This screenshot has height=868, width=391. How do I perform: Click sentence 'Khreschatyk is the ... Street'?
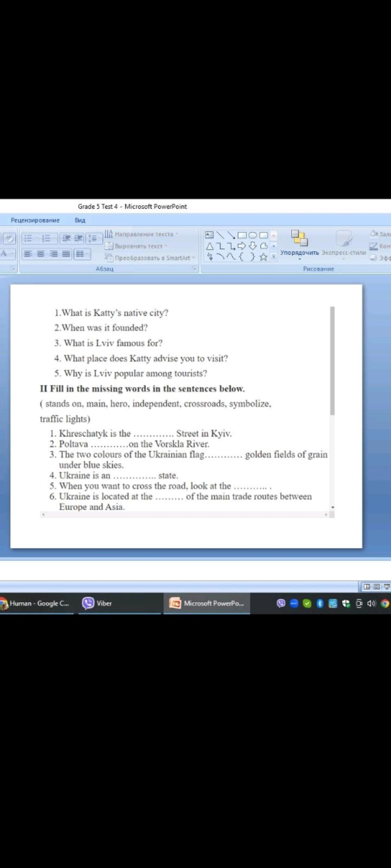coord(141,433)
